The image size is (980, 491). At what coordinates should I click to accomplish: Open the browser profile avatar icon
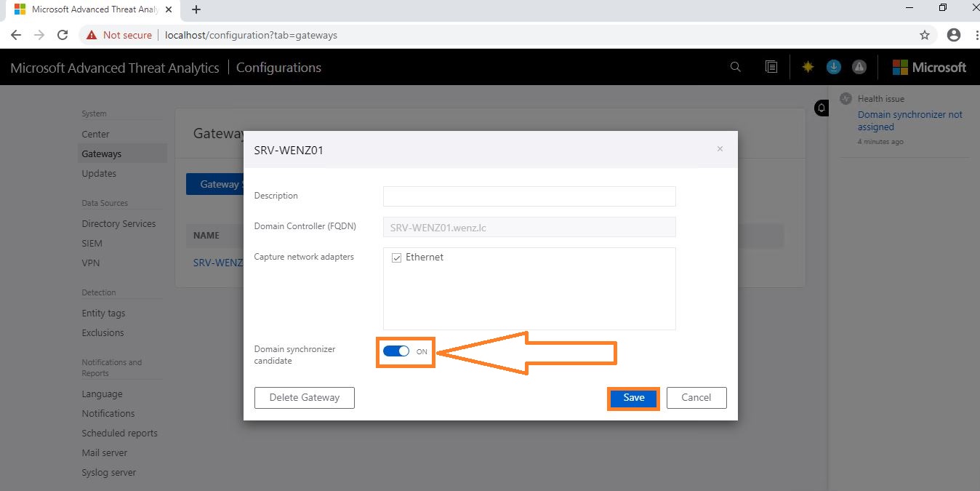954,35
